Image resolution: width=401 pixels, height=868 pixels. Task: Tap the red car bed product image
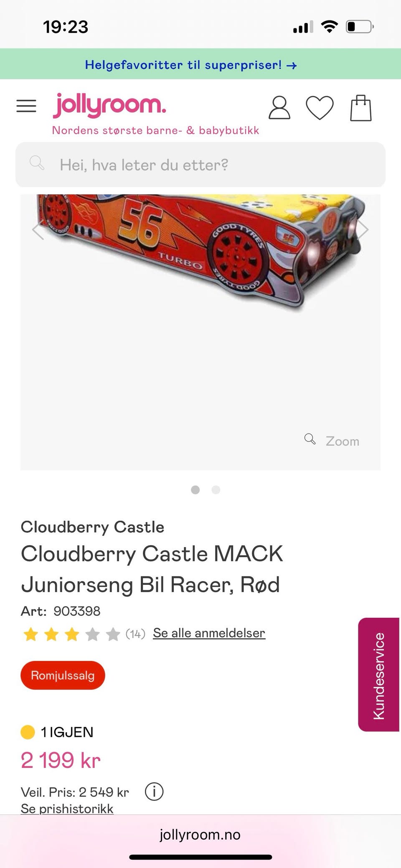click(200, 251)
